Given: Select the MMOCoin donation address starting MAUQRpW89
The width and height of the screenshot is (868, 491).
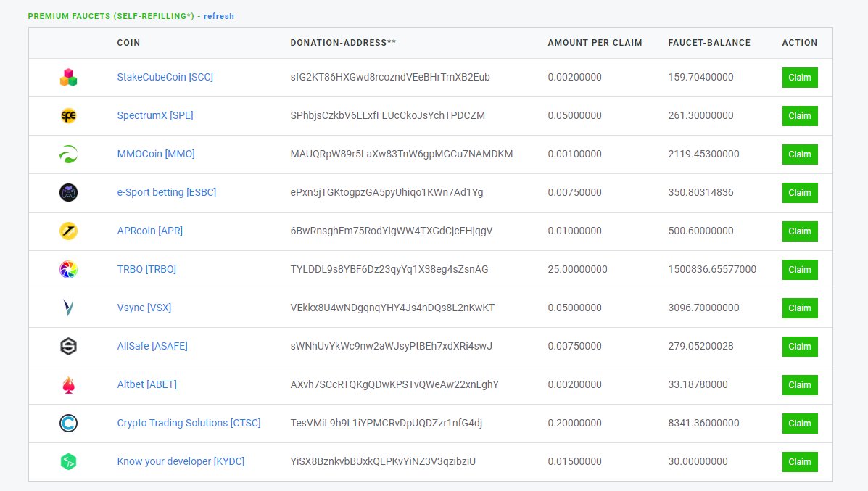Looking at the screenshot, I should coord(401,154).
